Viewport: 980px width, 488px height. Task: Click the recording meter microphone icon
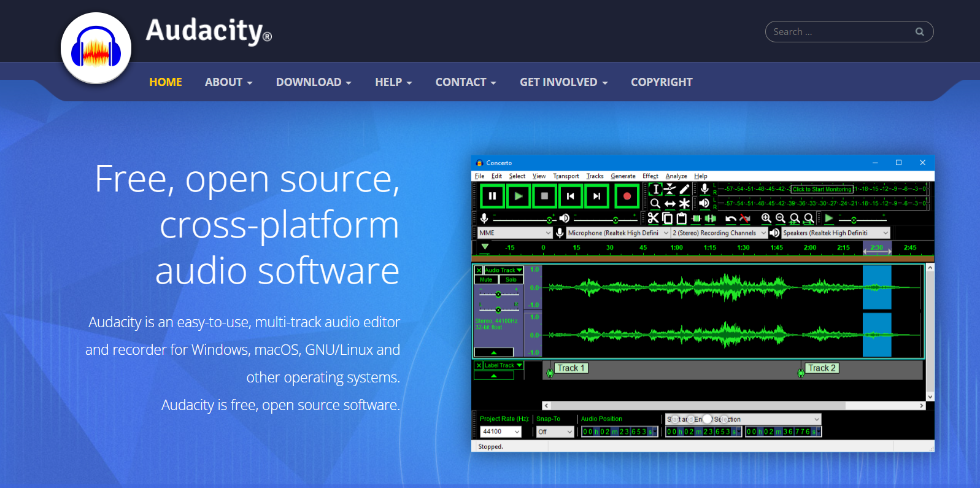pyautogui.click(x=705, y=188)
